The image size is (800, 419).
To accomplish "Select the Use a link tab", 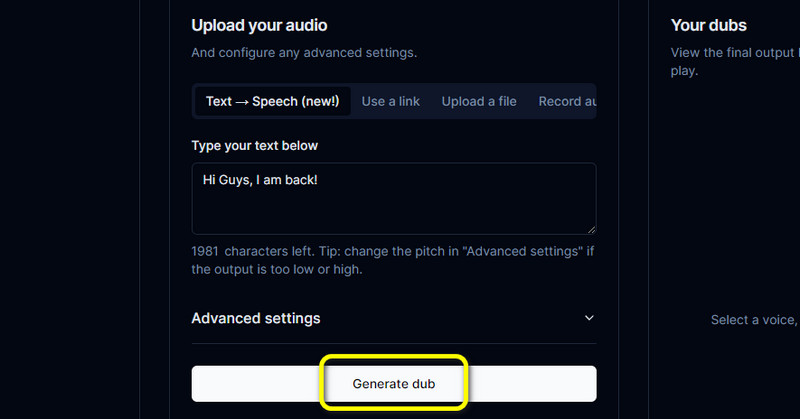I will click(392, 101).
